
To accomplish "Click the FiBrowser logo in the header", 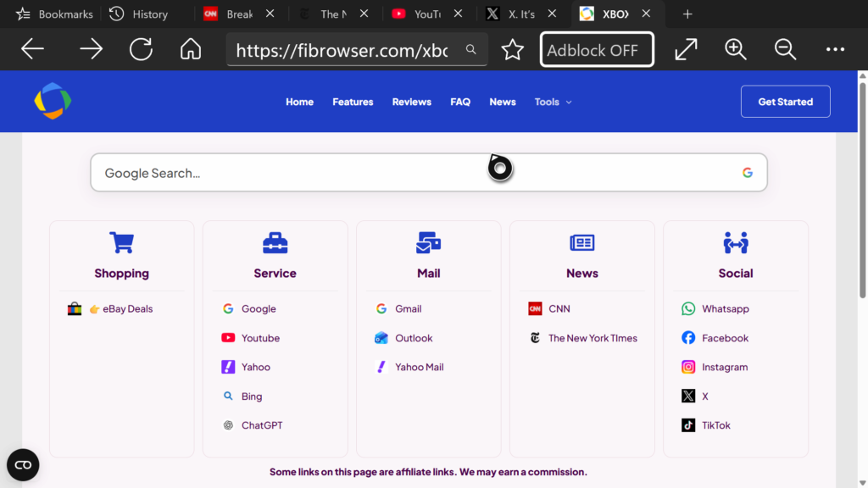I will pos(53,102).
